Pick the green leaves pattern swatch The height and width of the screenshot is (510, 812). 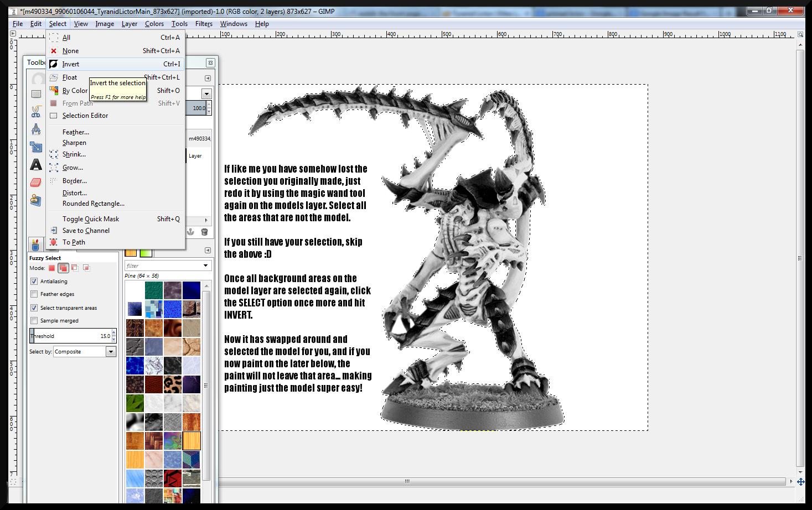click(x=135, y=403)
